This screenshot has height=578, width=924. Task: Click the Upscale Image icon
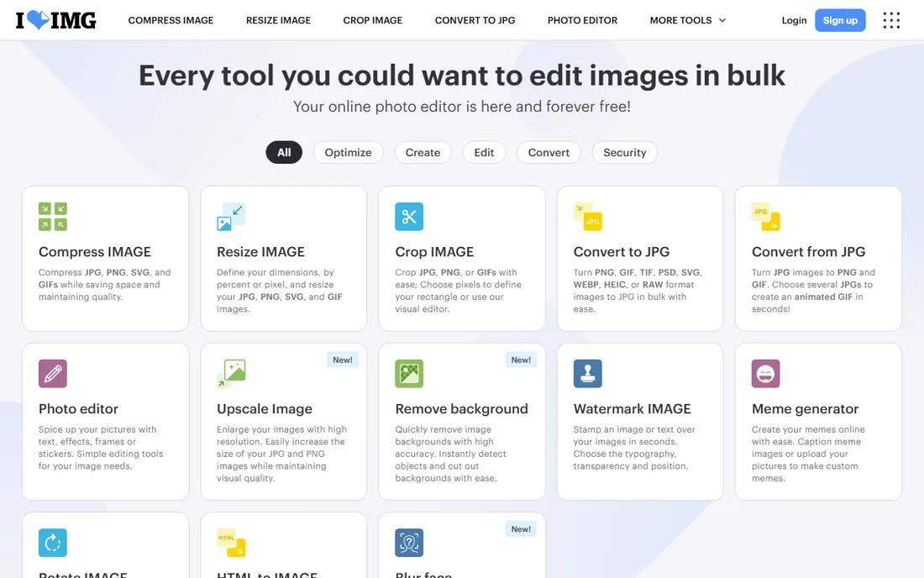[231, 374]
